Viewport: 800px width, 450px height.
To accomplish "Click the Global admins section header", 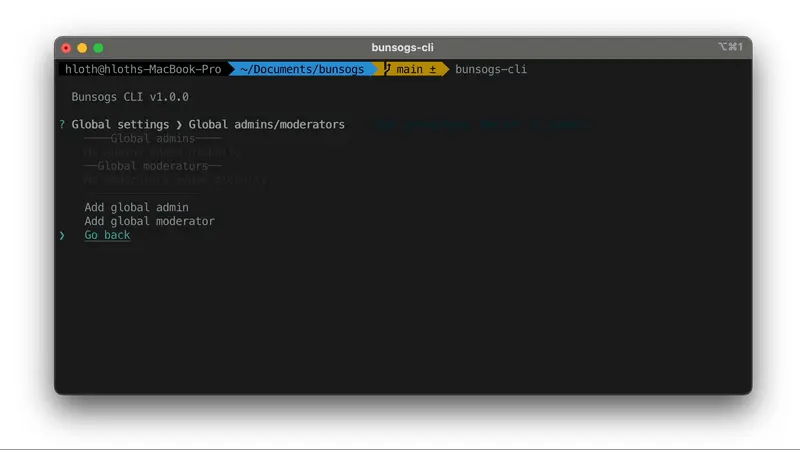I will (153, 138).
